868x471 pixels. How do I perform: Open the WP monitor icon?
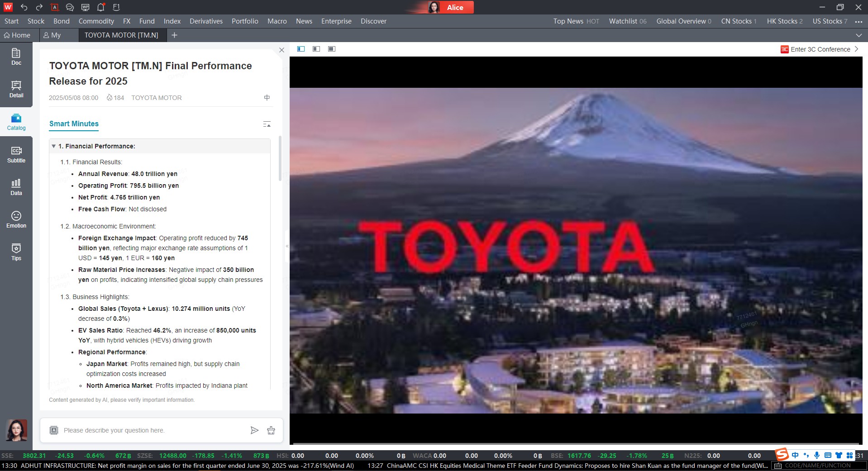85,7
